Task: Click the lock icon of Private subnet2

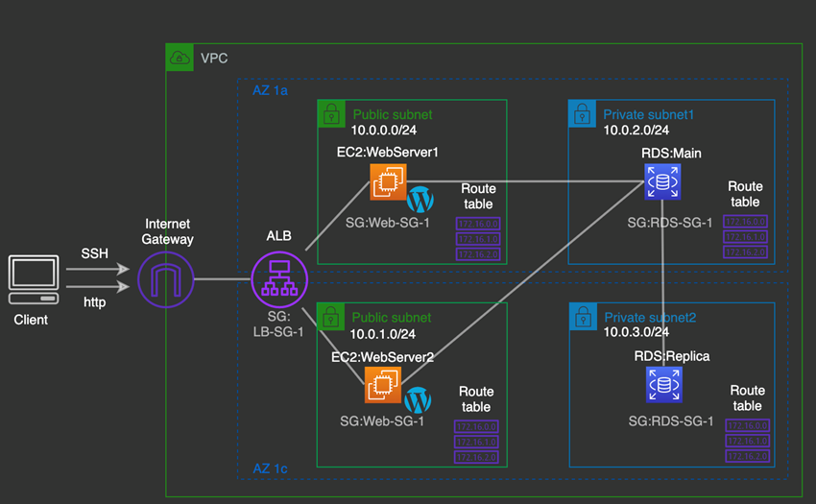Action: pyautogui.click(x=582, y=317)
